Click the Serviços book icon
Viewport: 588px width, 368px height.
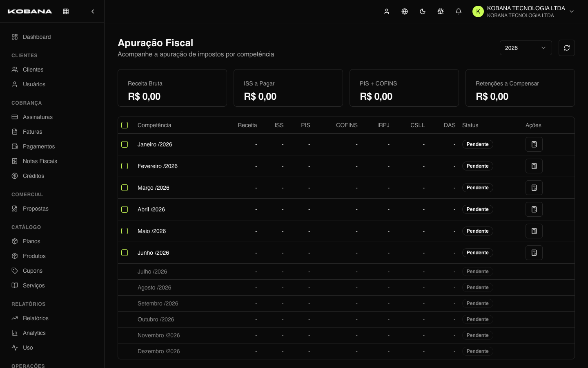pyautogui.click(x=15, y=285)
